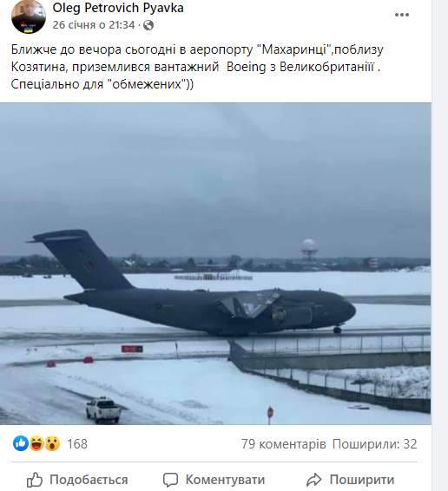View the 168 reactions count
448x491 pixels.
[x=77, y=443]
